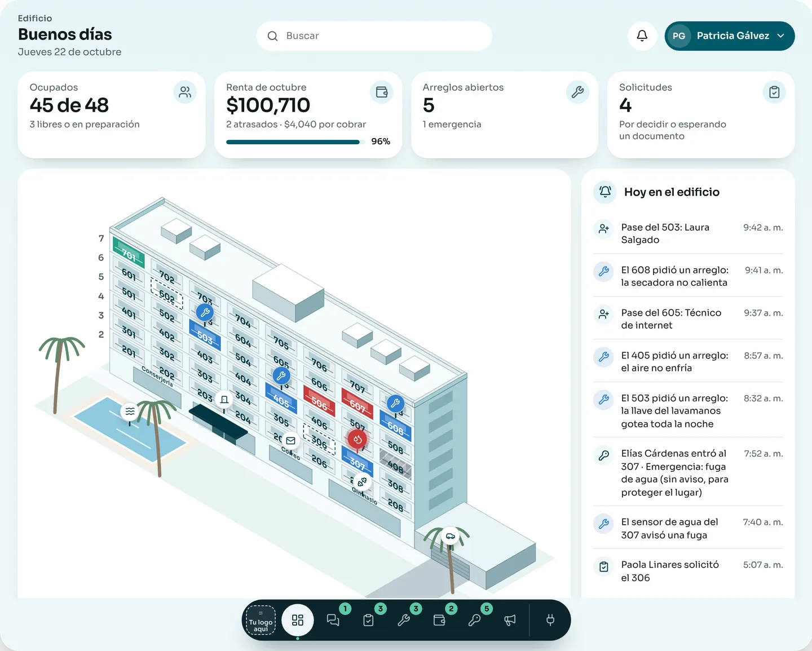Click the car marker at the garage
The width and height of the screenshot is (812, 651).
coord(451,536)
